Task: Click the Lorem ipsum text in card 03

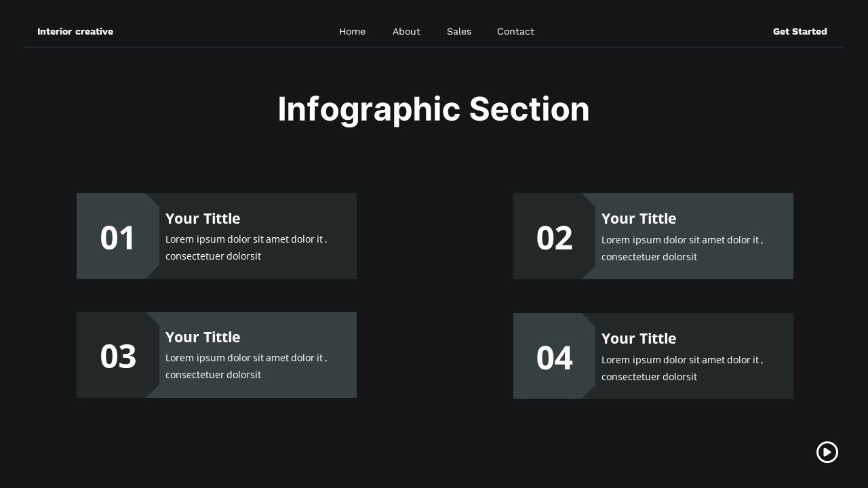Action: click(x=246, y=366)
